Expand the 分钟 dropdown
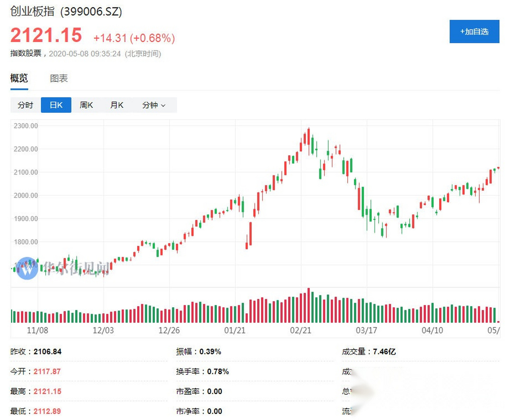Viewport: 505px width, 420px height. pyautogui.click(x=154, y=105)
